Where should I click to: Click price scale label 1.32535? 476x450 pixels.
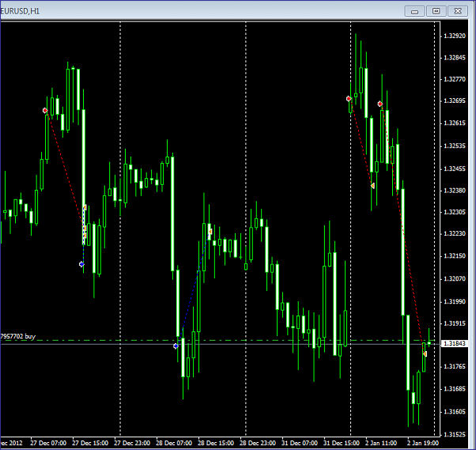click(x=455, y=146)
